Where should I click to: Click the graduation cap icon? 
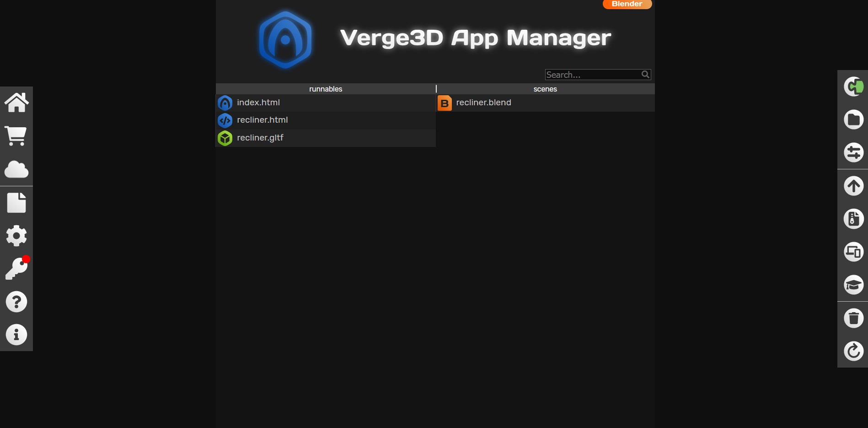pyautogui.click(x=854, y=285)
